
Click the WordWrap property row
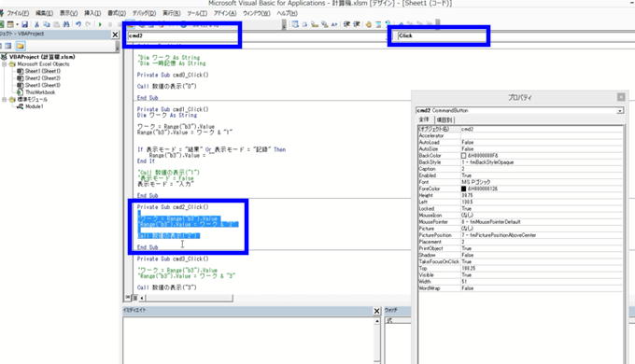click(x=520, y=288)
